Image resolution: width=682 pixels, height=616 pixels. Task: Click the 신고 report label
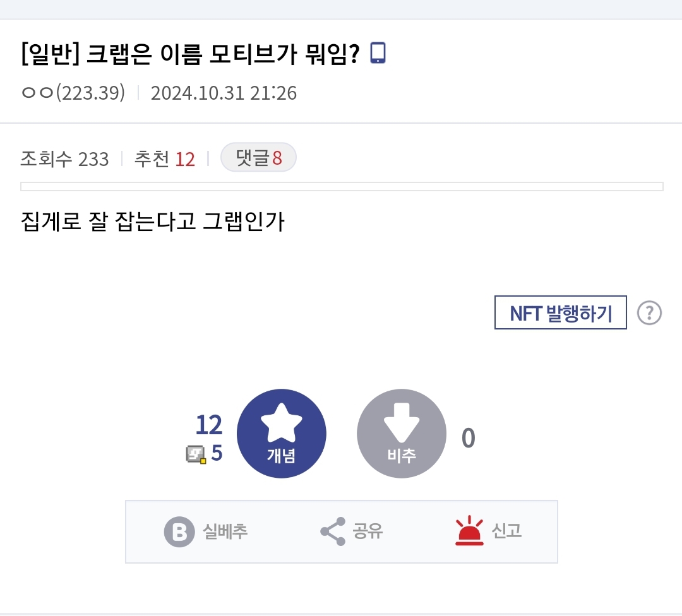pyautogui.click(x=506, y=531)
